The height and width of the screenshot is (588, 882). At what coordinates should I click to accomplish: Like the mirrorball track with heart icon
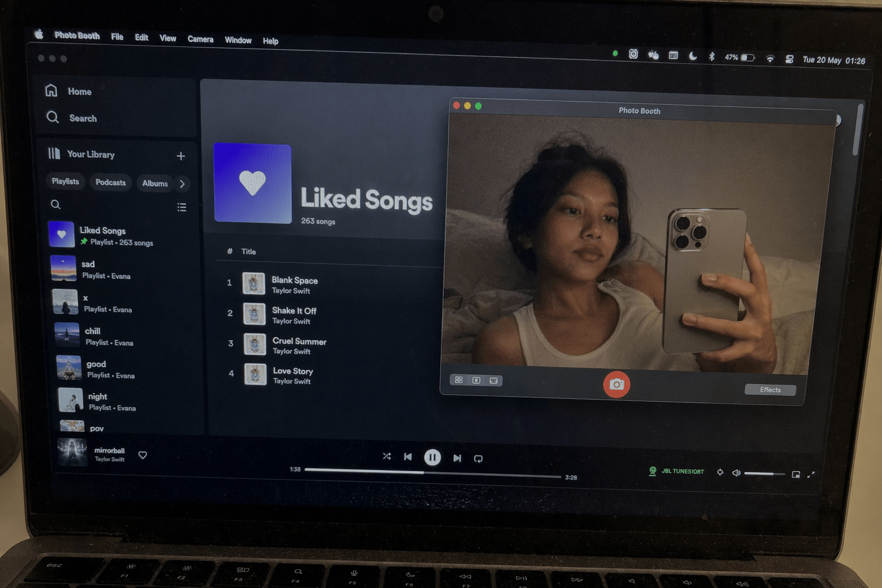click(143, 455)
